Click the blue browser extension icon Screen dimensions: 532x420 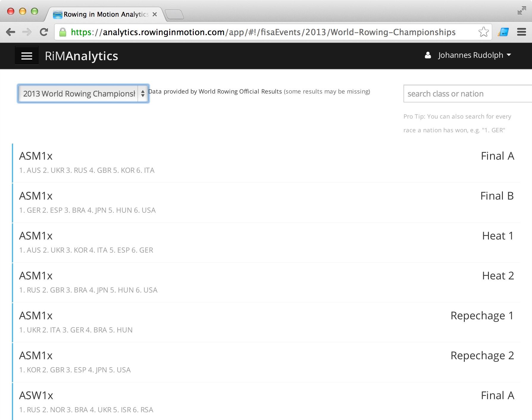click(503, 32)
